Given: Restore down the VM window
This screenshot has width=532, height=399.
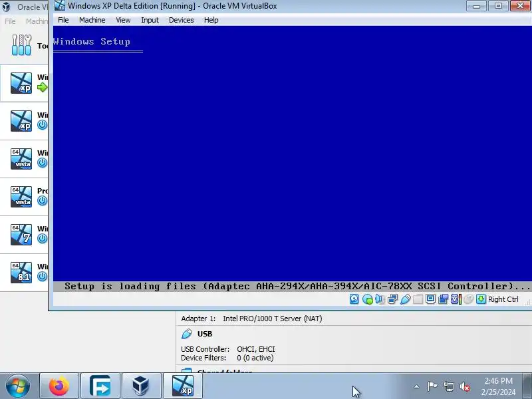Looking at the screenshot, I should coord(498,6).
